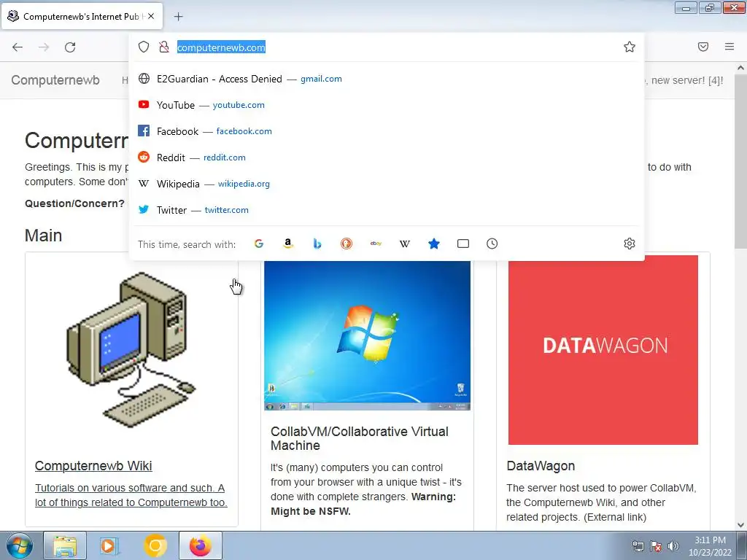
Task: Search this time with Amazon
Action: click(287, 244)
